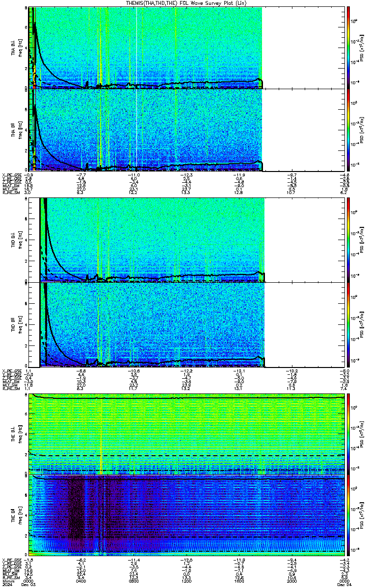Viewport: 368px width, 588px height.
Task: Click the '1200' time tick label
Action: pyautogui.click(x=186, y=581)
